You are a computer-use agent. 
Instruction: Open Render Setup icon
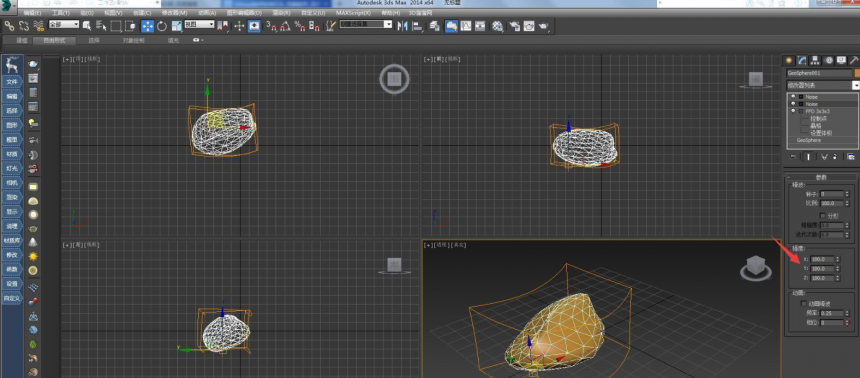514,25
